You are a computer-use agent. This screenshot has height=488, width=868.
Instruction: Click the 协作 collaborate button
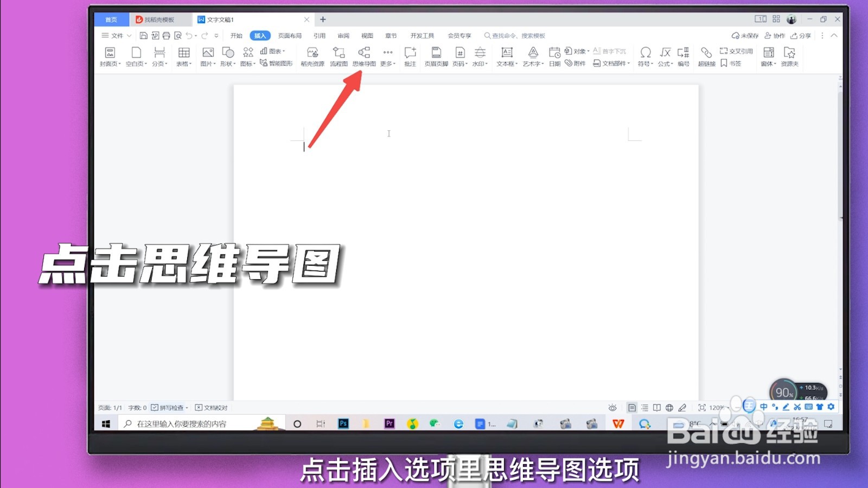click(775, 36)
